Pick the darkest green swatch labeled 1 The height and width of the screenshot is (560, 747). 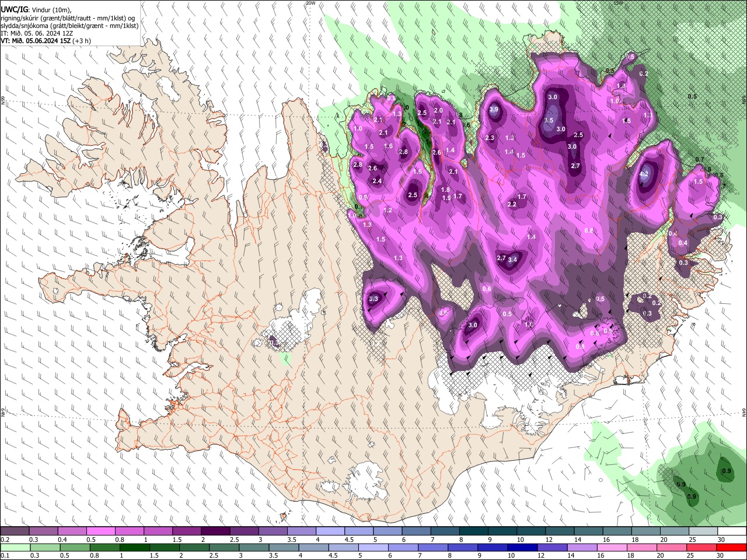click(134, 547)
